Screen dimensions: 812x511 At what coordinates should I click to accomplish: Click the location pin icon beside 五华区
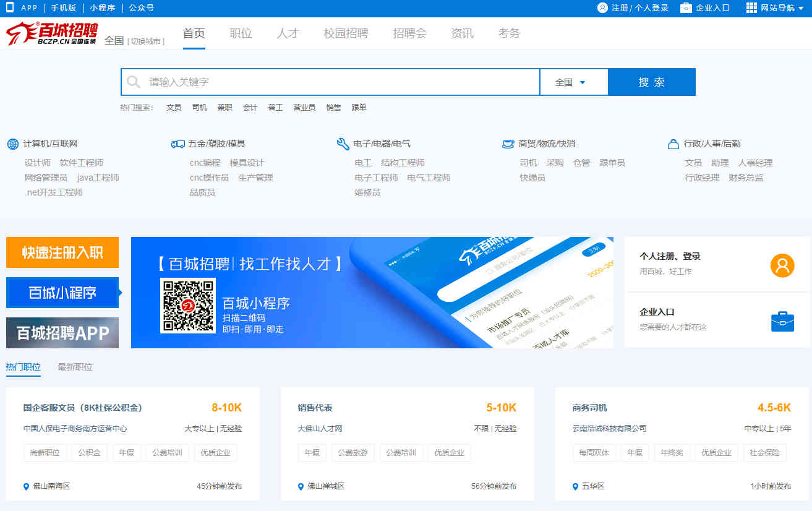pos(575,486)
